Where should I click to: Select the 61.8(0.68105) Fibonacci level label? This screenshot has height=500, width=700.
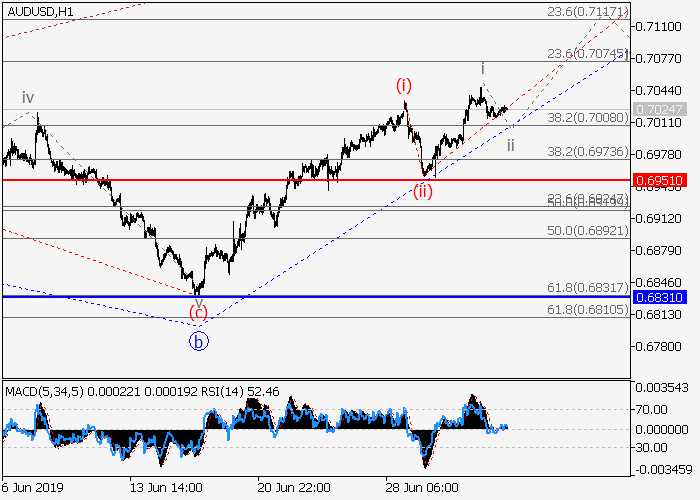(588, 310)
